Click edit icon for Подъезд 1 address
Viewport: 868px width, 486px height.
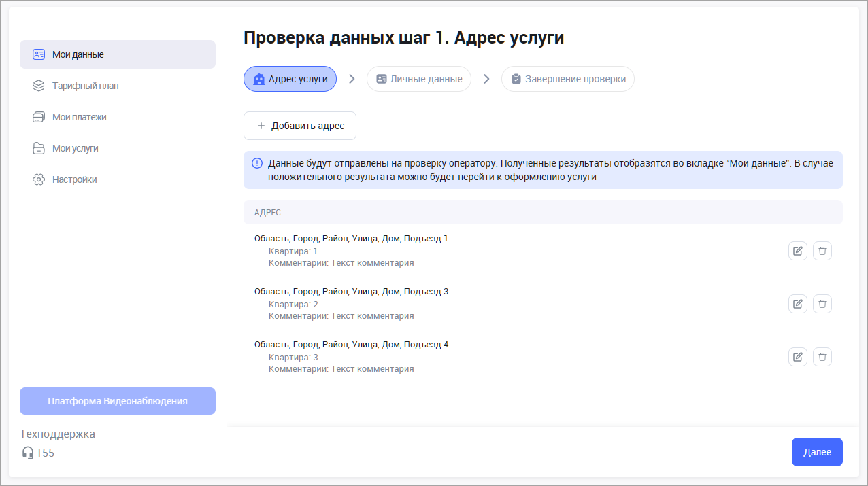point(798,251)
